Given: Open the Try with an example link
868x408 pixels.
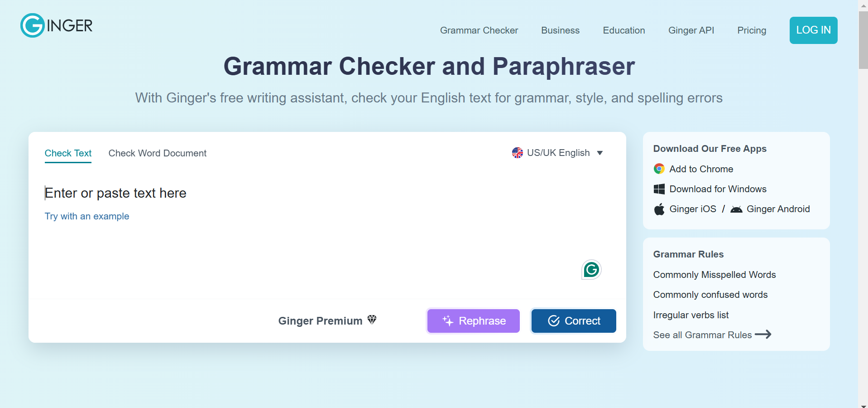Looking at the screenshot, I should 86,216.
